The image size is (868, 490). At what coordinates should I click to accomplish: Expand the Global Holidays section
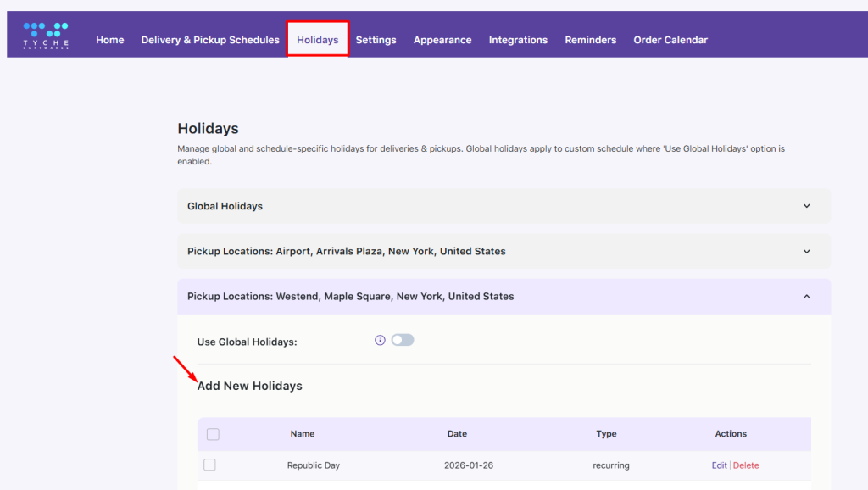[504, 205]
